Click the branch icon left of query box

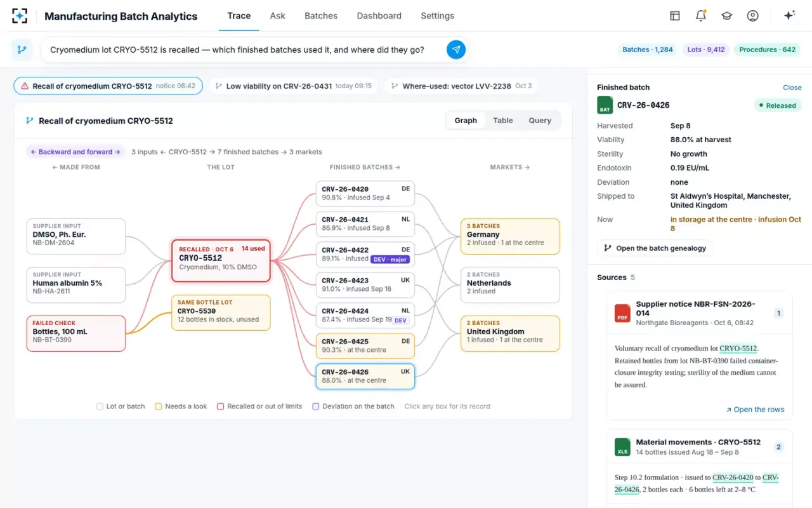coord(22,50)
